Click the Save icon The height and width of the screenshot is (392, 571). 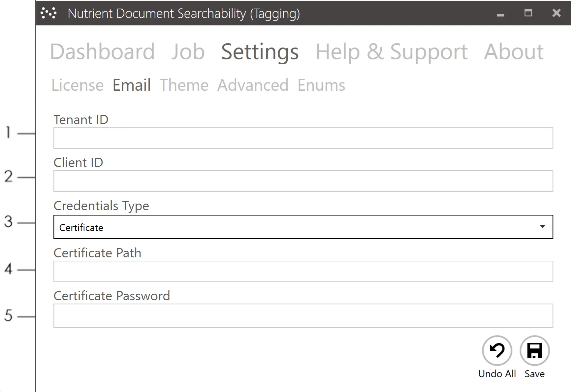pyautogui.click(x=534, y=350)
